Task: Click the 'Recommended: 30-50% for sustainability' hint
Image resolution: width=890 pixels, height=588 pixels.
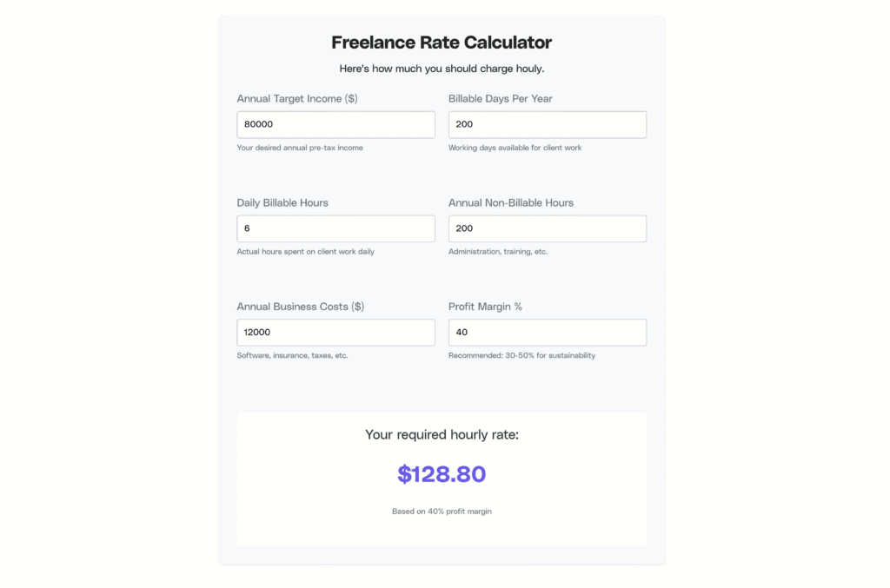Action: [521, 355]
